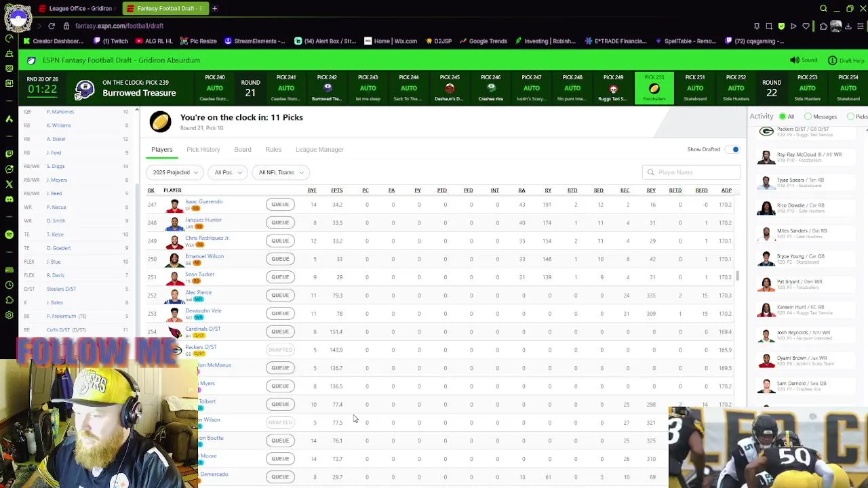Open the All Pos. position filter
Viewport: 868px width, 488px height.
227,172
